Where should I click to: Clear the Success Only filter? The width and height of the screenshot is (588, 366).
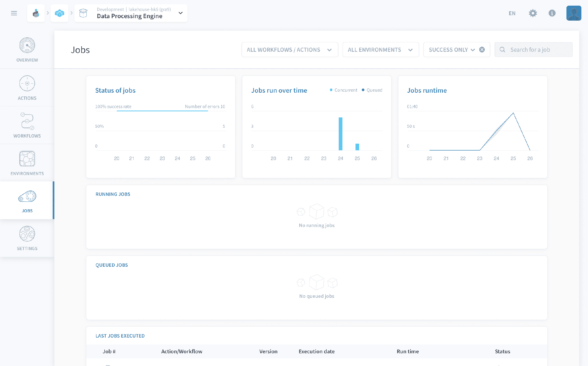[x=482, y=50]
